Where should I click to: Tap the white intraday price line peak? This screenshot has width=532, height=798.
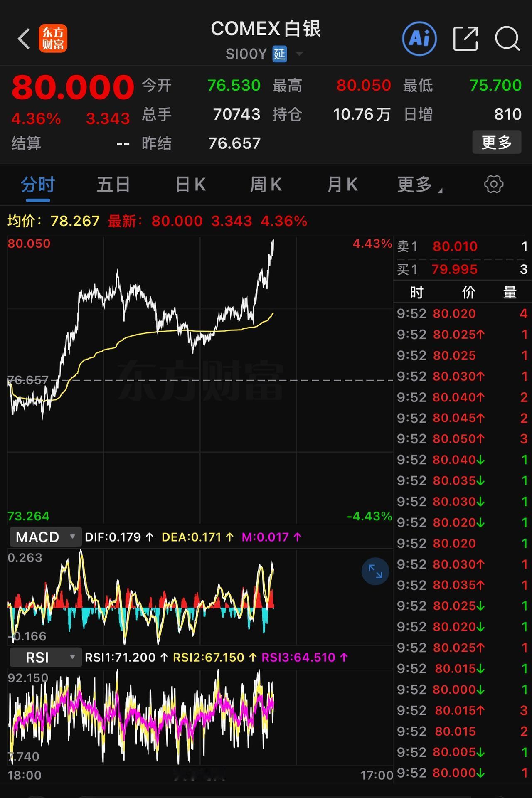273,241
